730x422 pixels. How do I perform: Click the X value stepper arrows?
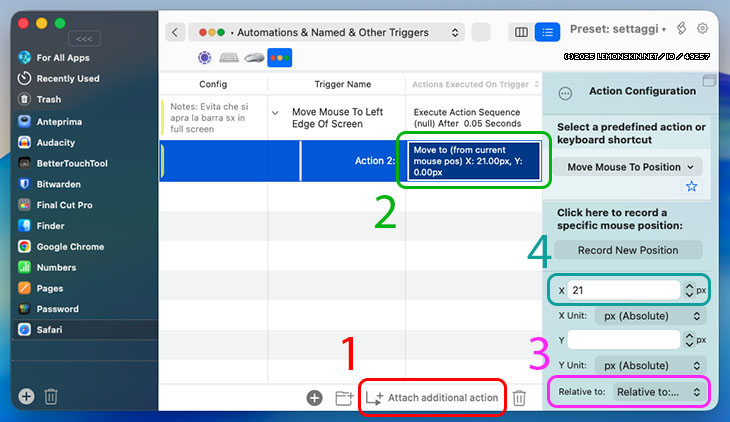coord(689,290)
